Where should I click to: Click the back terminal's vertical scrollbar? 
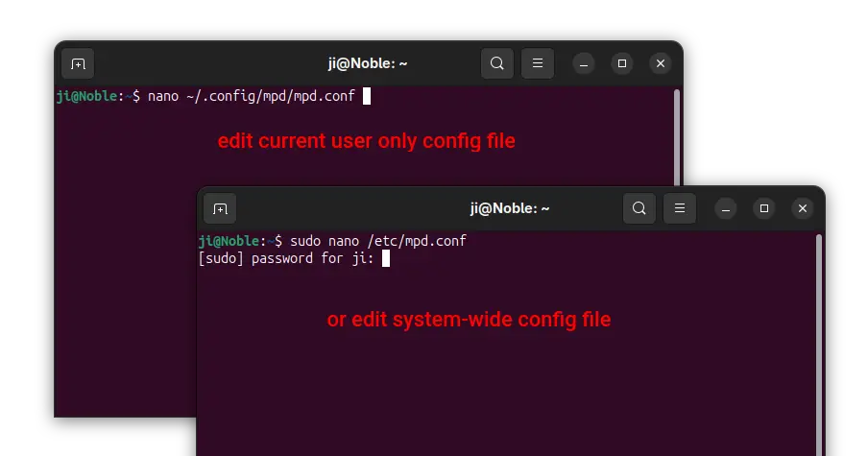click(x=677, y=137)
